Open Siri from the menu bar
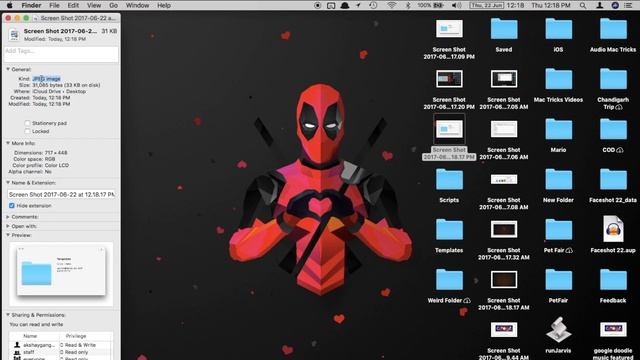Viewport: 640px width, 360px height. pyautogui.click(x=615, y=5)
